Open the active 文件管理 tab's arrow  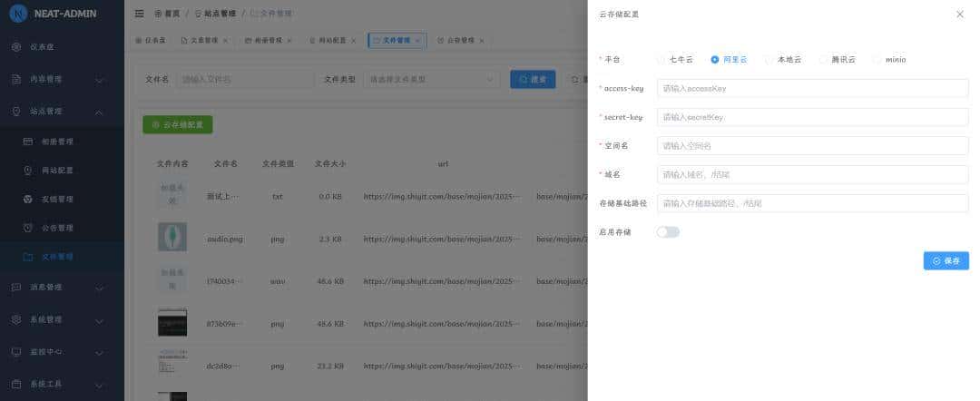pyautogui.click(x=417, y=41)
